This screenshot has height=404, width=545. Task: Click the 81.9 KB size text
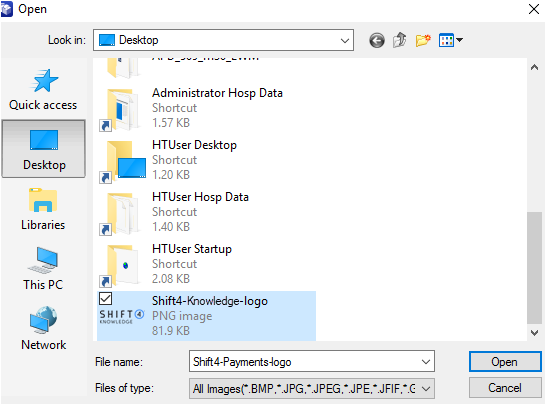click(x=171, y=331)
